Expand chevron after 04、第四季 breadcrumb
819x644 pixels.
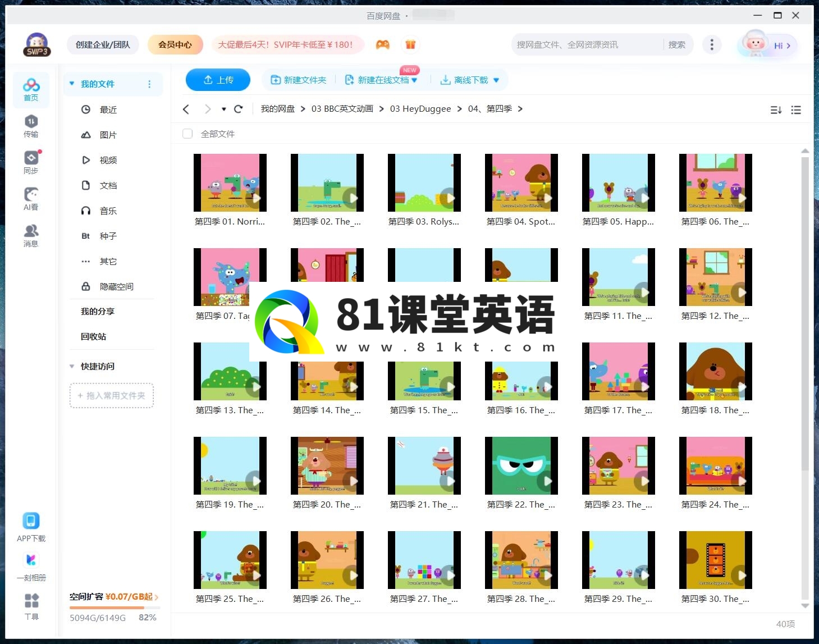[520, 109]
